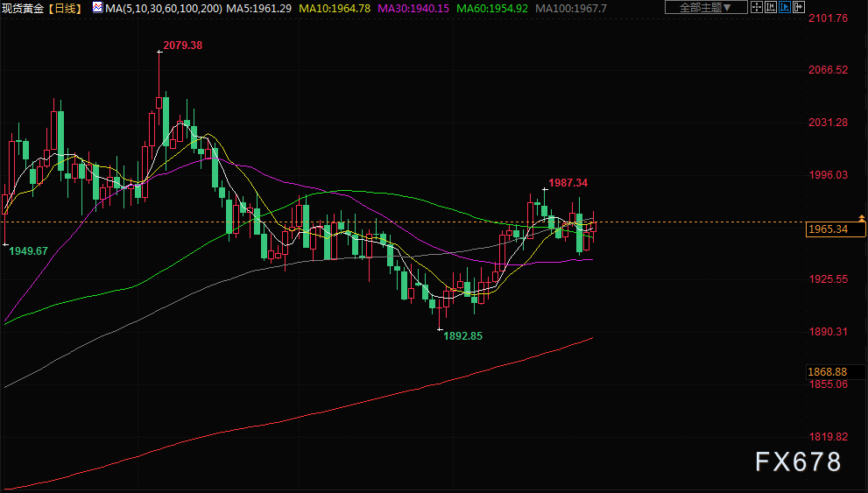Click the green MA60:1954.92 legend
The width and height of the screenshot is (868, 493).
[493, 8]
